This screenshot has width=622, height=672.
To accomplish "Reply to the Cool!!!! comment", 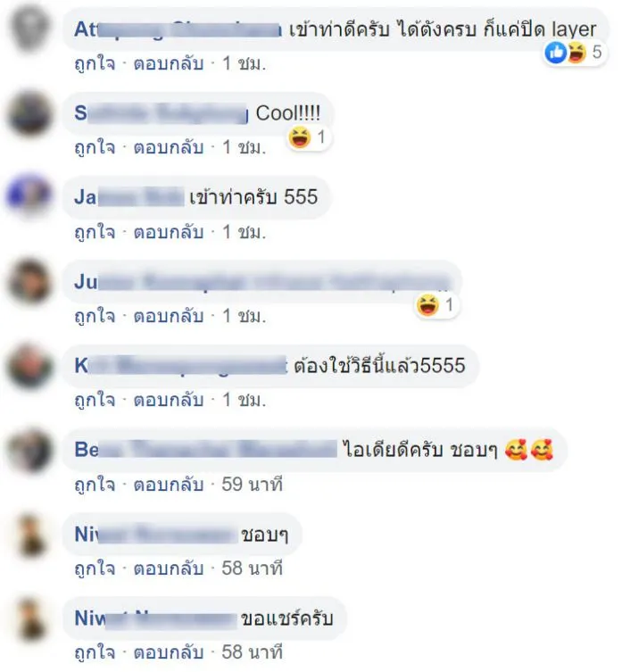I will pyautogui.click(x=168, y=148).
